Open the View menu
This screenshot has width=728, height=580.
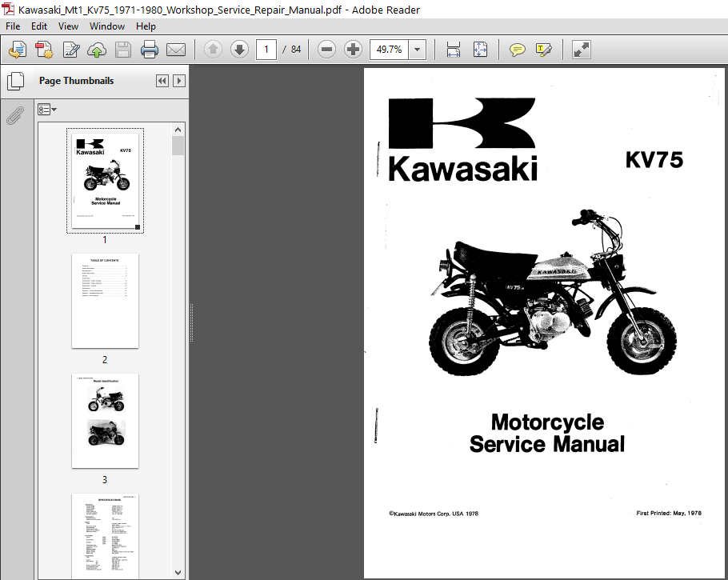point(68,26)
